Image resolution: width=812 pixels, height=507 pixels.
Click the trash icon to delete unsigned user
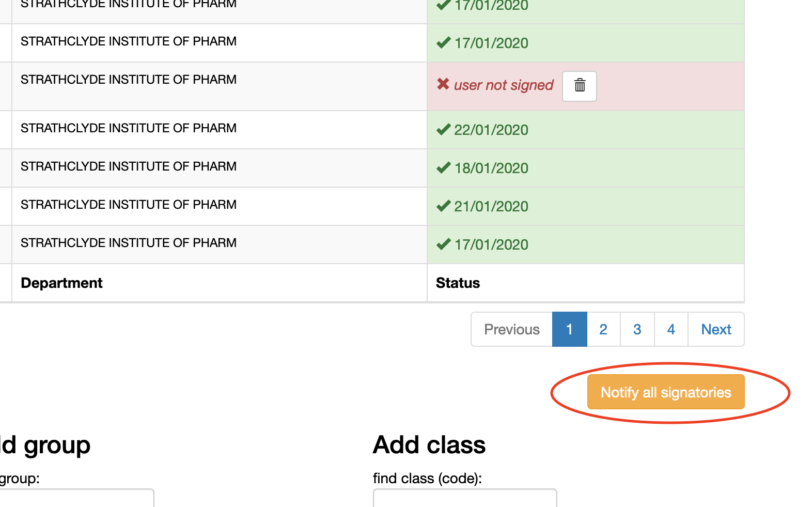point(580,86)
